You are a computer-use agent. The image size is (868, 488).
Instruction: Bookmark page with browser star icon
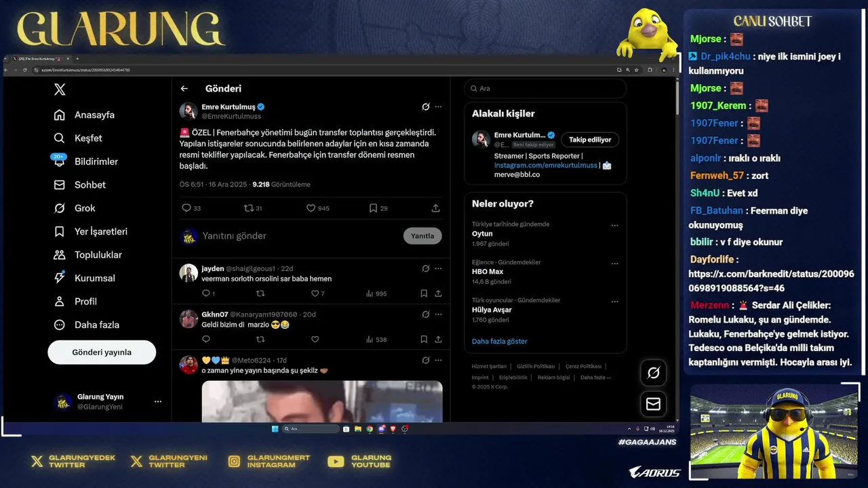[636, 70]
